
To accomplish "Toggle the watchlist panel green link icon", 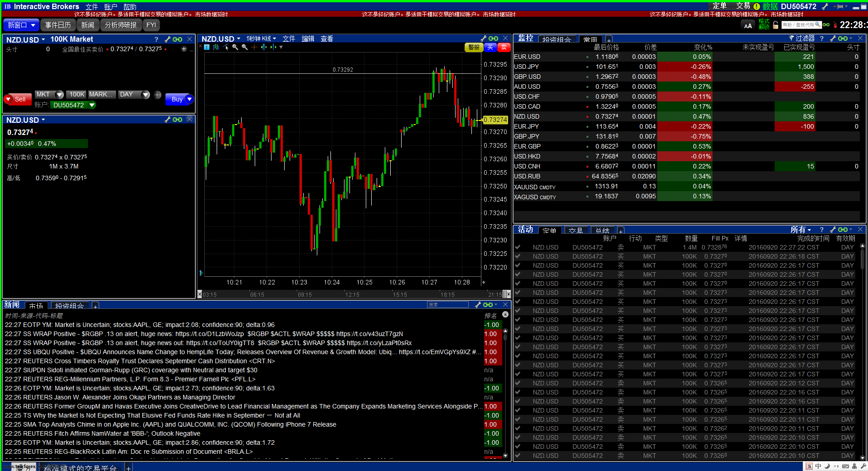I will coord(843,38).
